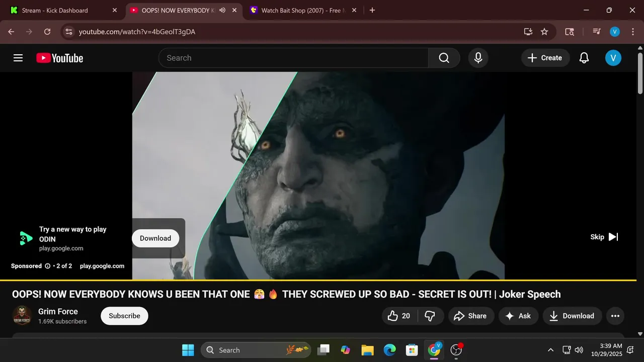The width and height of the screenshot is (644, 362).
Task: Open Copilot from taskbar
Action: tap(345, 350)
